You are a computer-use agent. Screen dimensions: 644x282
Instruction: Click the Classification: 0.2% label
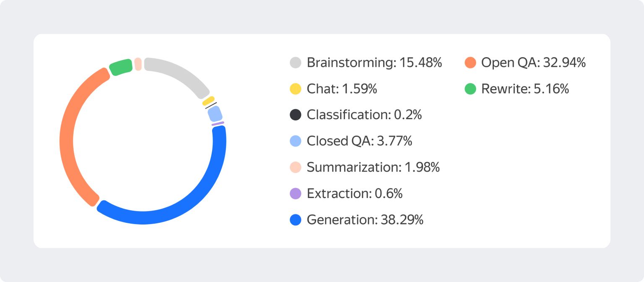(x=364, y=115)
